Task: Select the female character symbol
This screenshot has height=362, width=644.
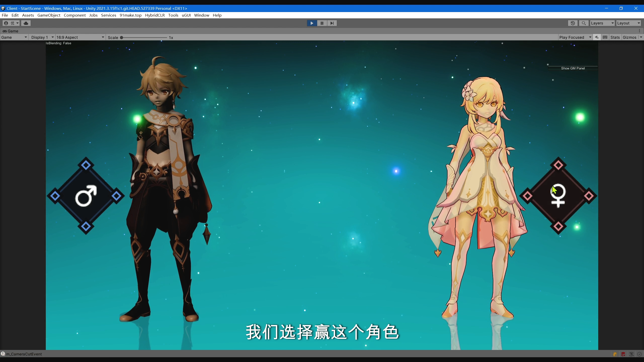Action: (558, 196)
